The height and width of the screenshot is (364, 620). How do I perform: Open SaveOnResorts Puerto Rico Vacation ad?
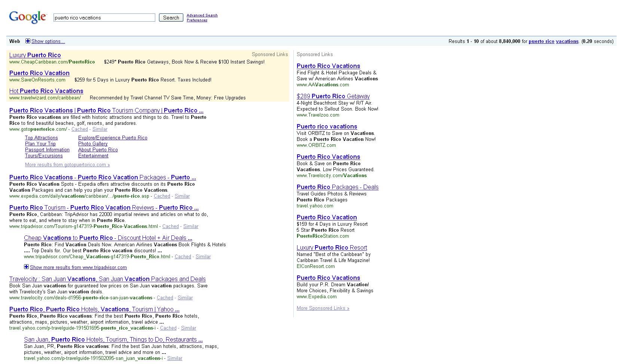coord(39,73)
